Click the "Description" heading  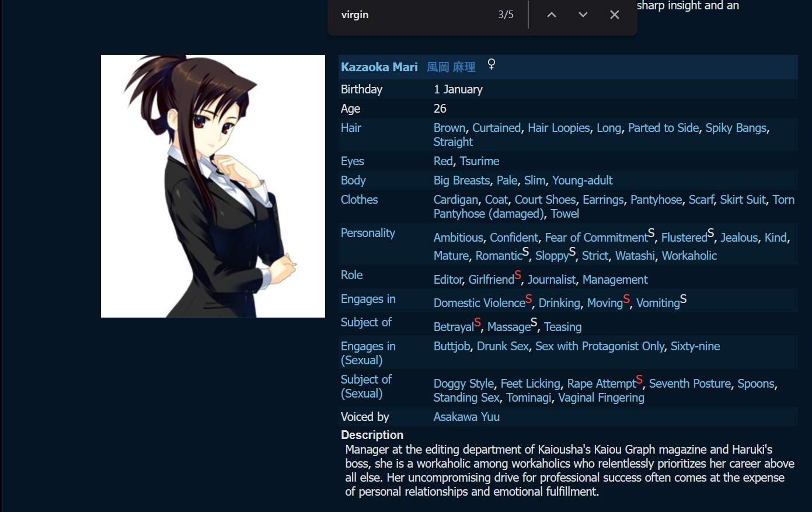pos(372,435)
